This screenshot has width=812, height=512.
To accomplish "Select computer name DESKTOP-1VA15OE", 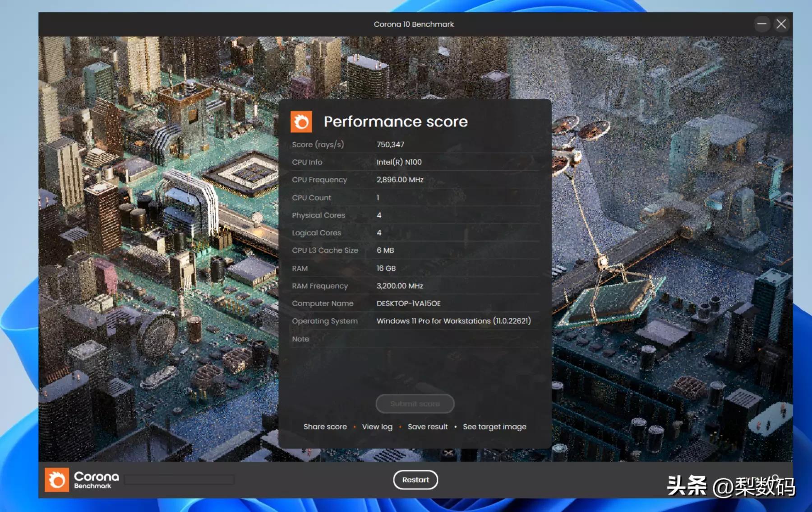I will coord(409,303).
